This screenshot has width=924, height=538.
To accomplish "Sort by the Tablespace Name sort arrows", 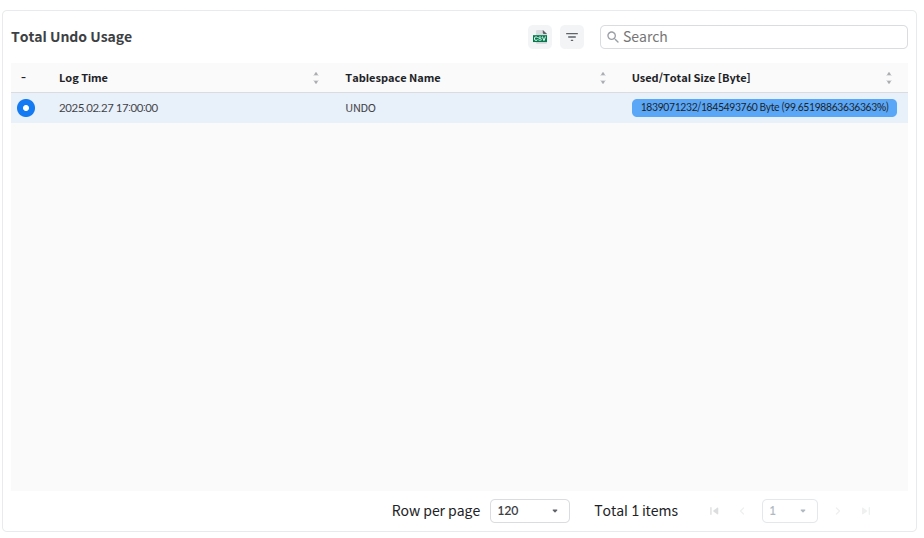I will click(x=602, y=78).
